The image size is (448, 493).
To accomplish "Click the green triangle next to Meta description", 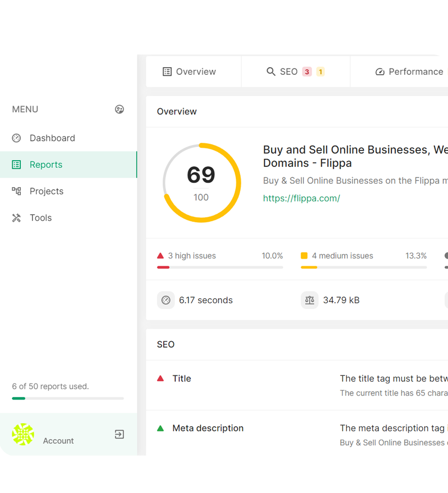I will (161, 428).
